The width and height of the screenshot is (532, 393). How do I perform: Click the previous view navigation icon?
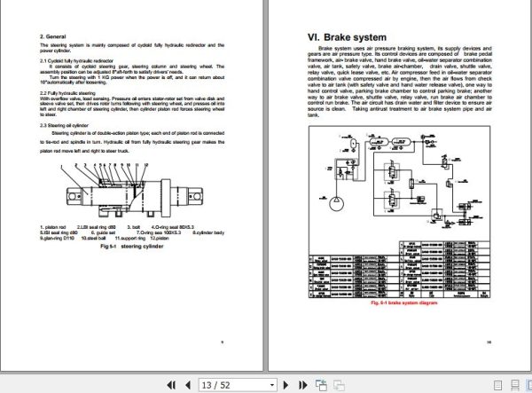pyautogui.click(x=321, y=385)
